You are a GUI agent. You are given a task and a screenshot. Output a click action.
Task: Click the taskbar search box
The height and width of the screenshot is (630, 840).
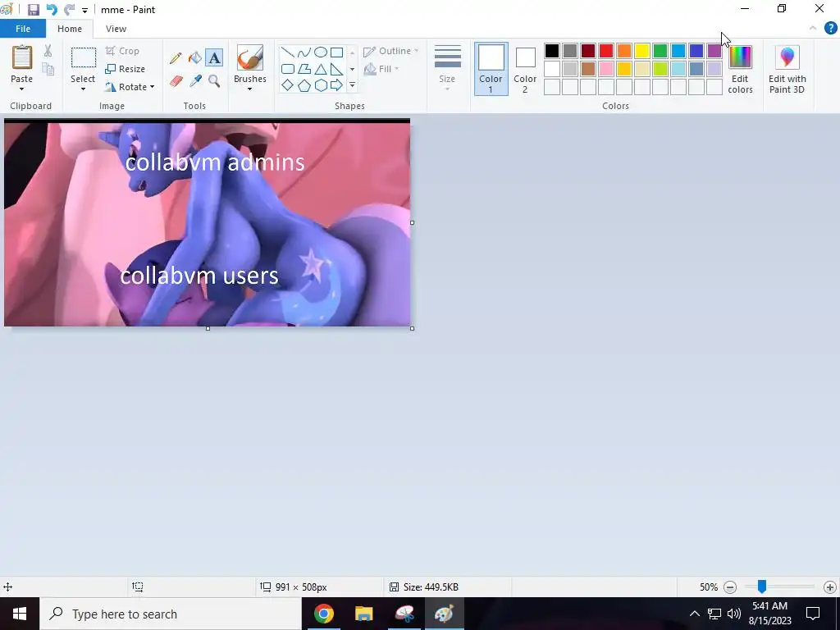[x=171, y=614]
